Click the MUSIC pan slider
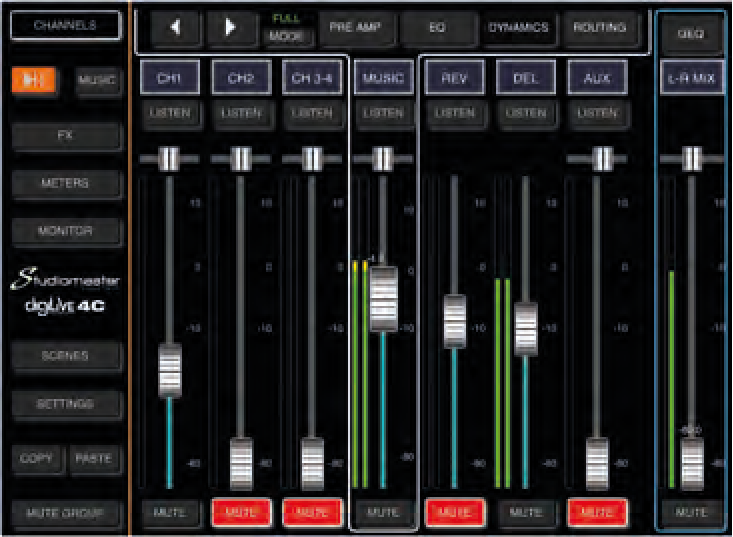Image resolution: width=733 pixels, height=537 pixels. [383, 159]
